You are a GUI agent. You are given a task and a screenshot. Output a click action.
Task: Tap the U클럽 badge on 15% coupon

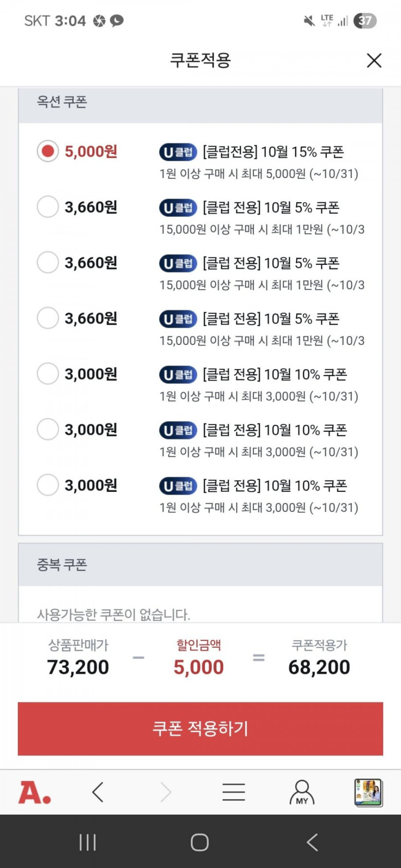[x=178, y=152]
